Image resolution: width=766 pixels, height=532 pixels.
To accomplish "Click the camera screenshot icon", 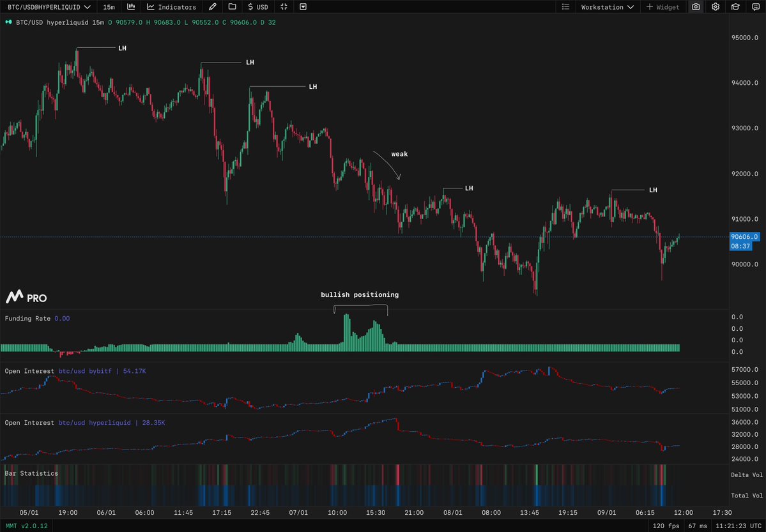I will 696,7.
